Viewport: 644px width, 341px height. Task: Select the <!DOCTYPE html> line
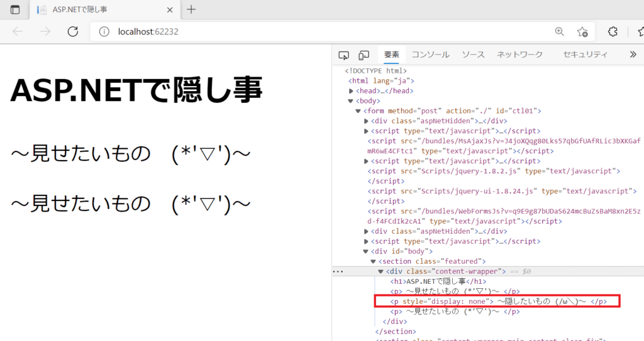coord(376,71)
